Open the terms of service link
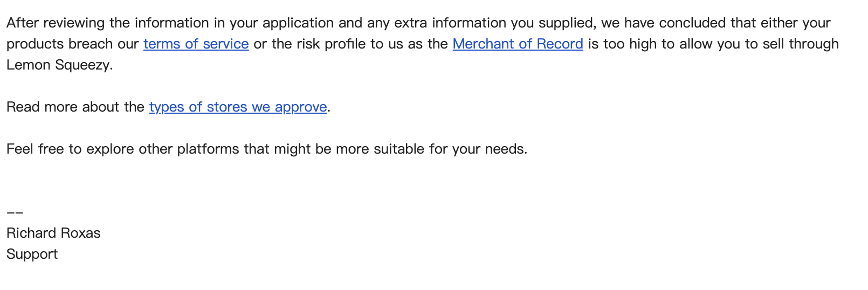 pos(196,44)
